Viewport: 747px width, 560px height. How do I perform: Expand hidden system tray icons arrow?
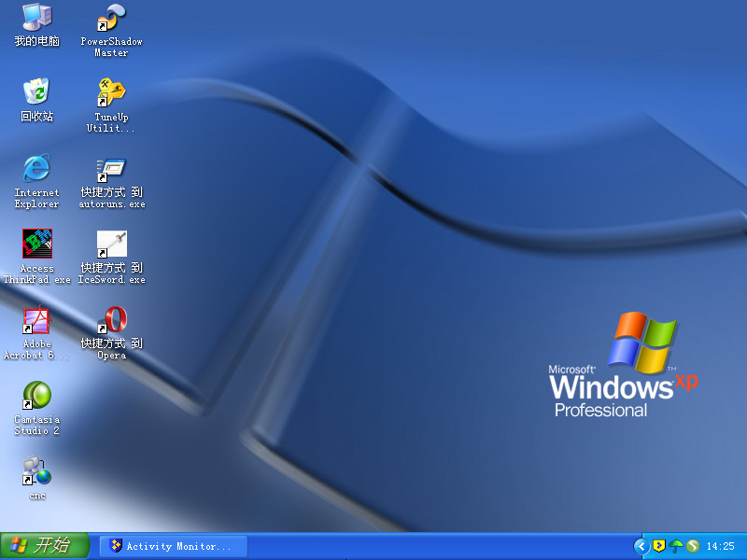pyautogui.click(x=641, y=546)
